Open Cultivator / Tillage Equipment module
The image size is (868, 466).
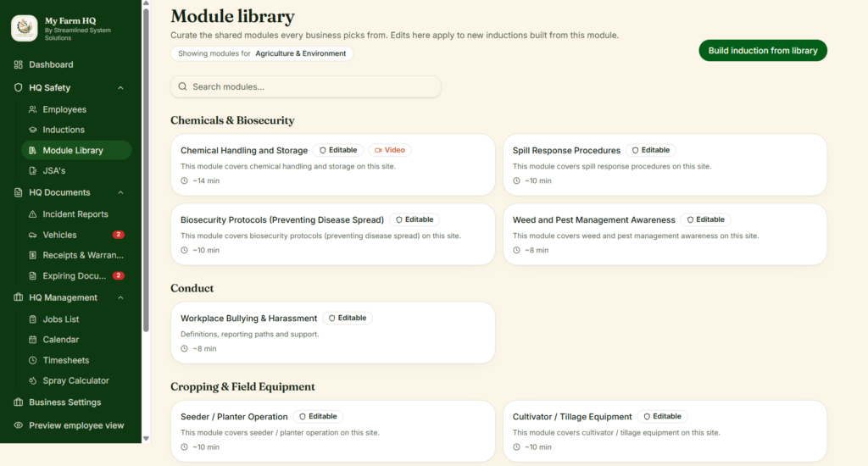pos(665,431)
